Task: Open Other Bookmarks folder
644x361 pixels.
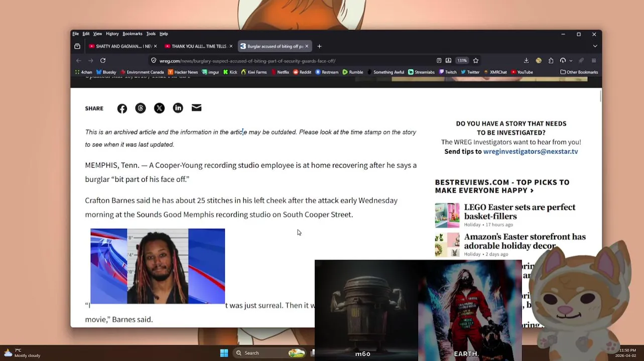Action: (x=579, y=72)
